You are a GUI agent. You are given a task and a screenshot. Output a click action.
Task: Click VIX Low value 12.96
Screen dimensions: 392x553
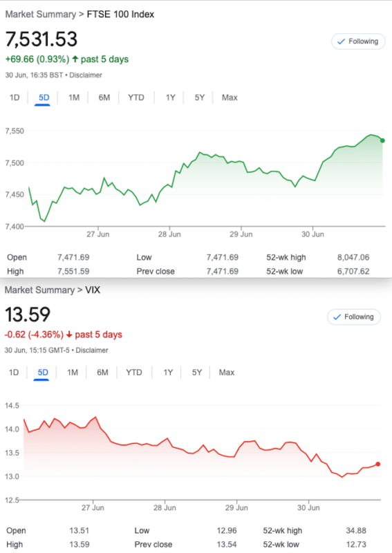[x=227, y=530]
